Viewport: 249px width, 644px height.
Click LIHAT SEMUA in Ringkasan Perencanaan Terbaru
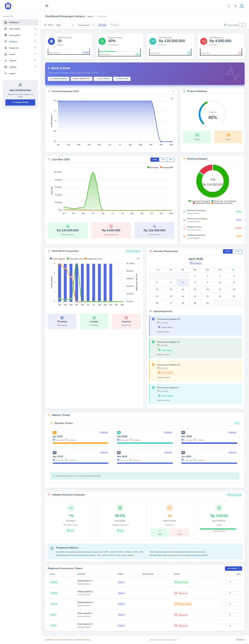(x=233, y=569)
